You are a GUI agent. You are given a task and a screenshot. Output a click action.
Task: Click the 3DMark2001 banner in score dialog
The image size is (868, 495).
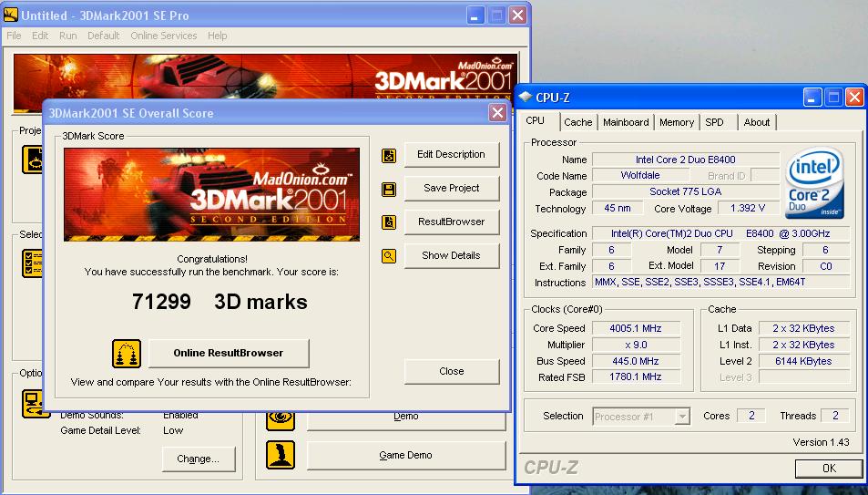[212, 194]
